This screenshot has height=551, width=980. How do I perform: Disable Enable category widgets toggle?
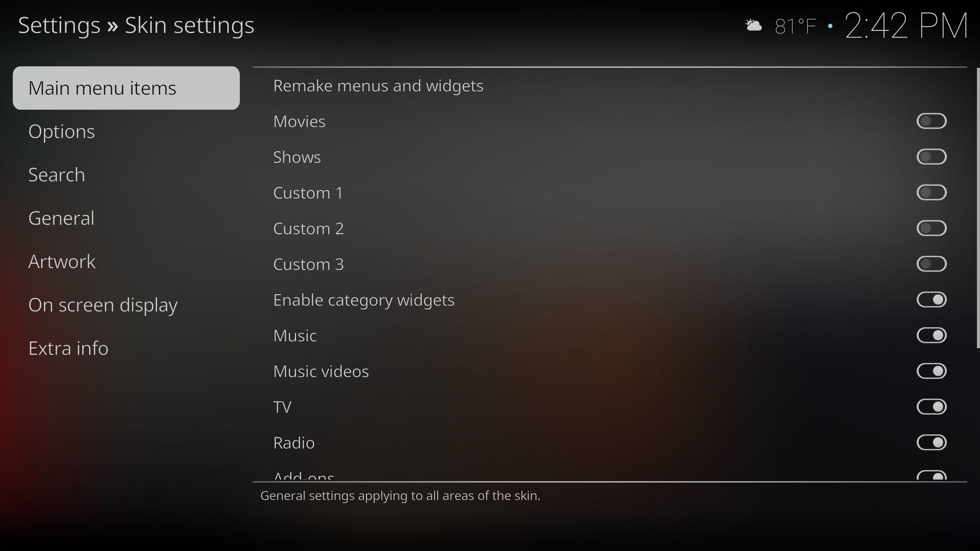(x=931, y=300)
